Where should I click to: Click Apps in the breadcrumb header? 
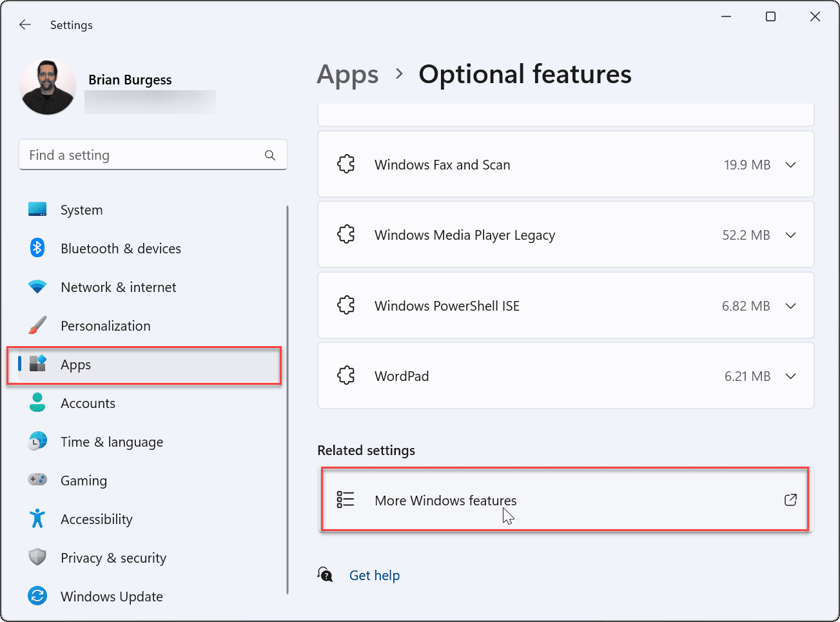347,74
